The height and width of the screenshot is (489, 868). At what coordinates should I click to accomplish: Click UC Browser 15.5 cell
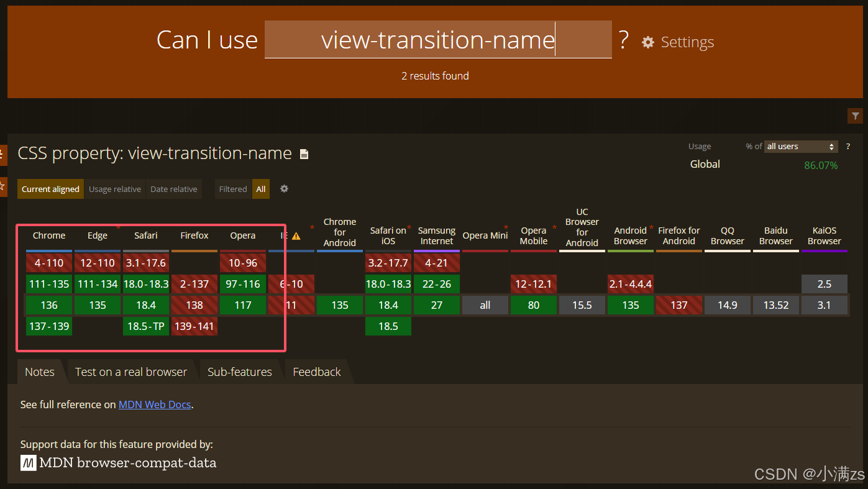(582, 305)
